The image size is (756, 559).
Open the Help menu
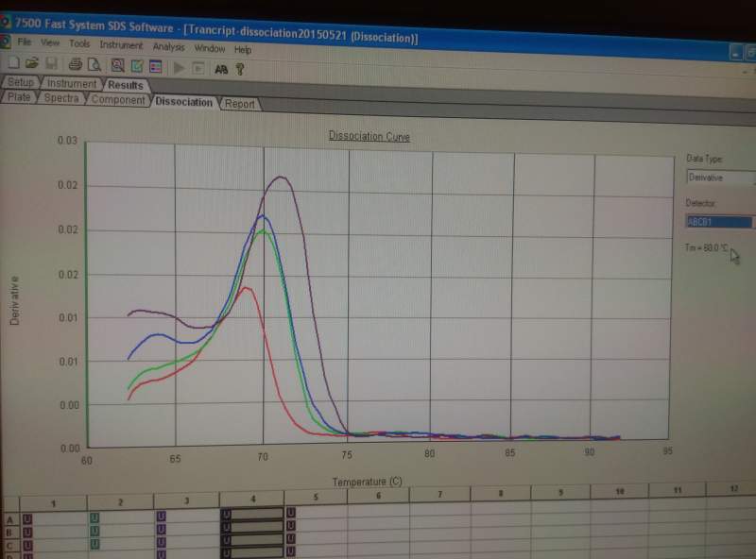pos(243,49)
